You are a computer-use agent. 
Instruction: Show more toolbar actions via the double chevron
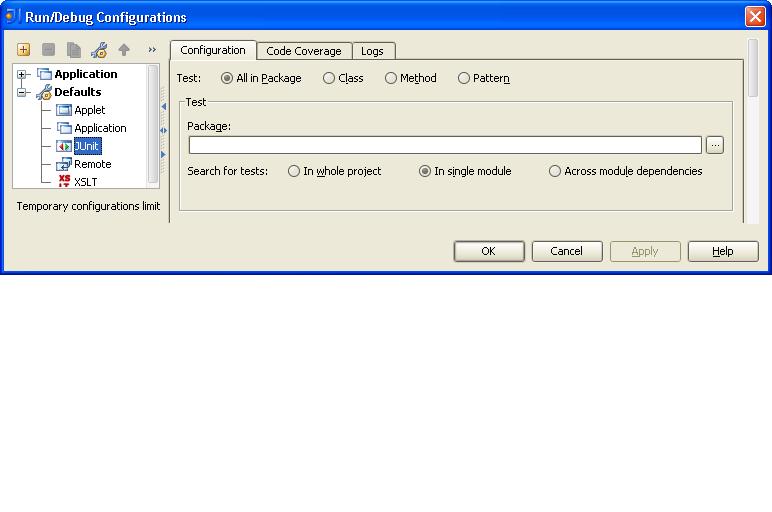pos(152,50)
